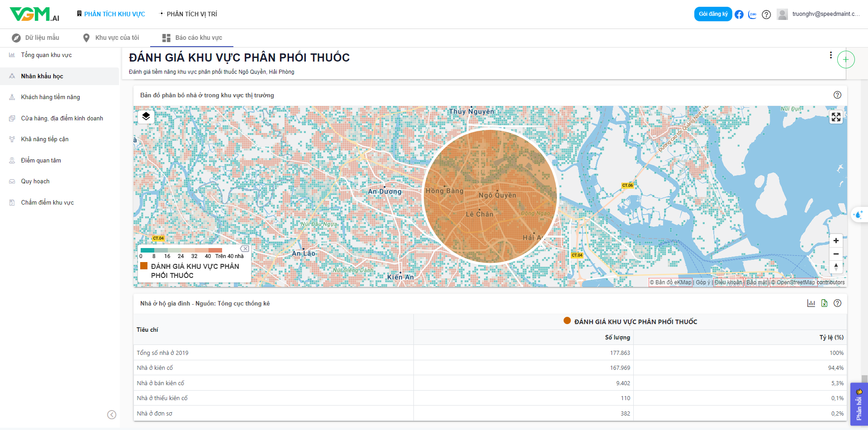Open the OpenStreetMap attribution link
868x430 pixels.
796,282
